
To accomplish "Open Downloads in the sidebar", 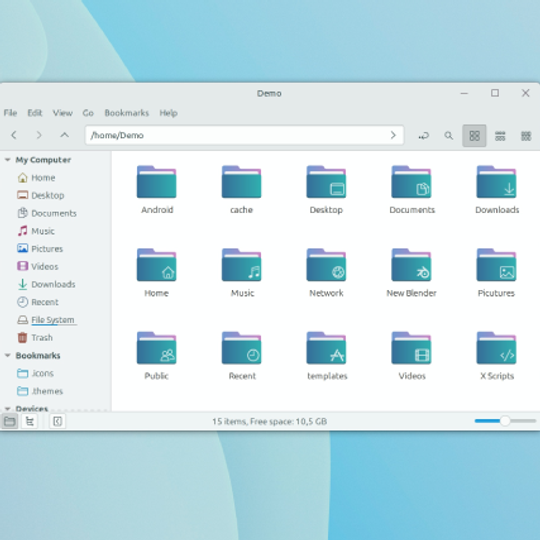I will (x=46, y=284).
